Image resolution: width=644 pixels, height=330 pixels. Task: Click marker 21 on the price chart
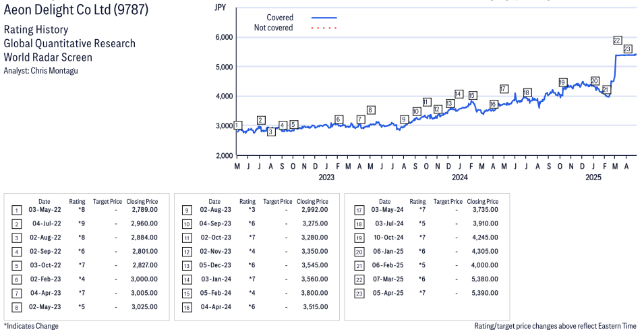[606, 90]
